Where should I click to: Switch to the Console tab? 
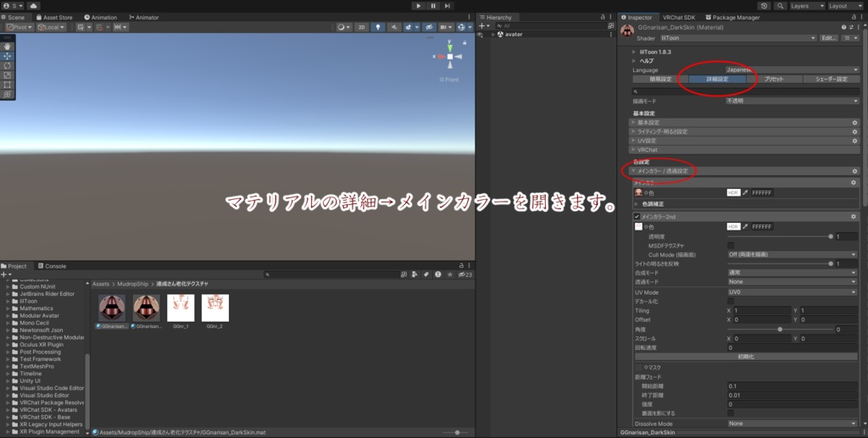click(x=52, y=266)
